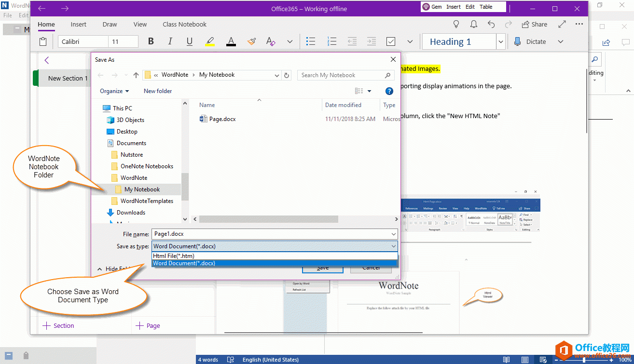Select the Documents tree item
Screen dimensions: 634x364
(x=126, y=143)
